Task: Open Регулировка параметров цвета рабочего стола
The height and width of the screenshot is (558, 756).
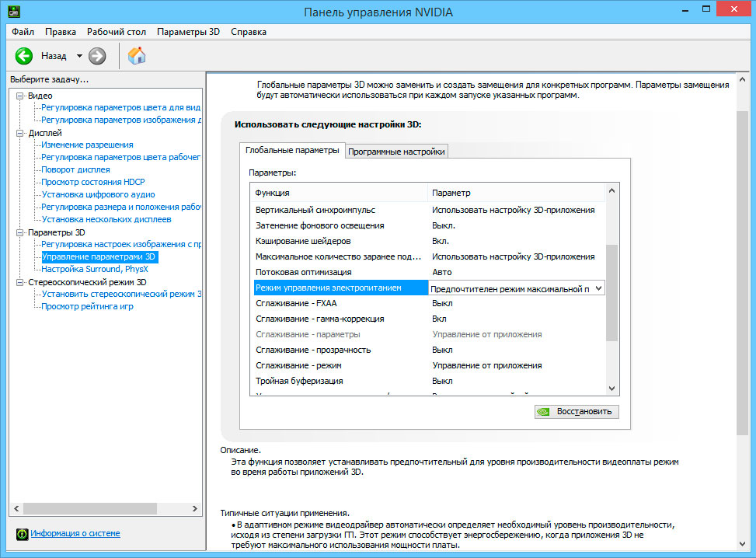Action: 120,157
